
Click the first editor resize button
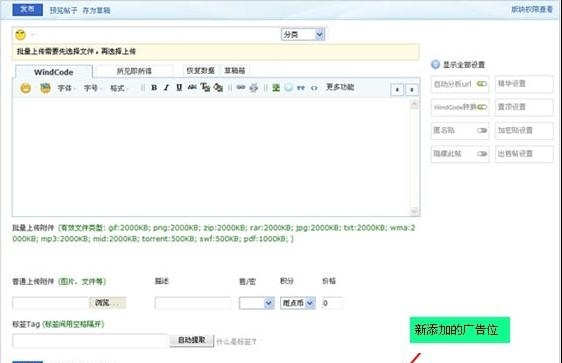point(397,90)
